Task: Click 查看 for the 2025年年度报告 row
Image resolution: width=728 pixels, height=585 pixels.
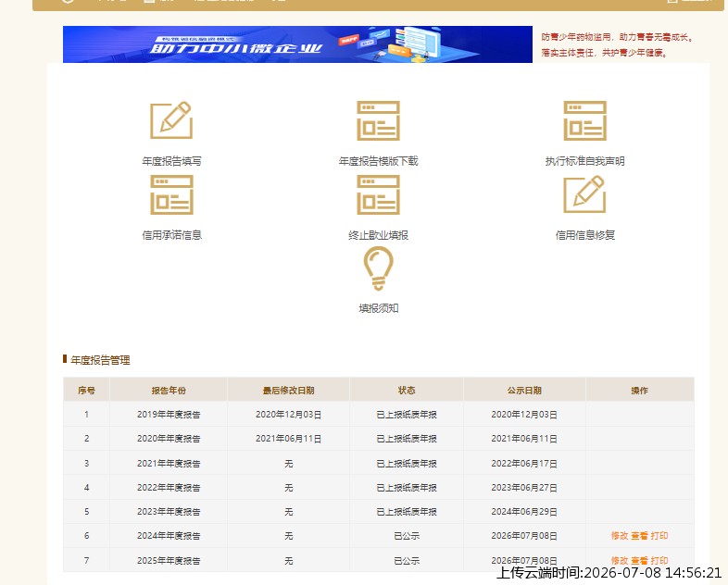Action: coord(639,560)
